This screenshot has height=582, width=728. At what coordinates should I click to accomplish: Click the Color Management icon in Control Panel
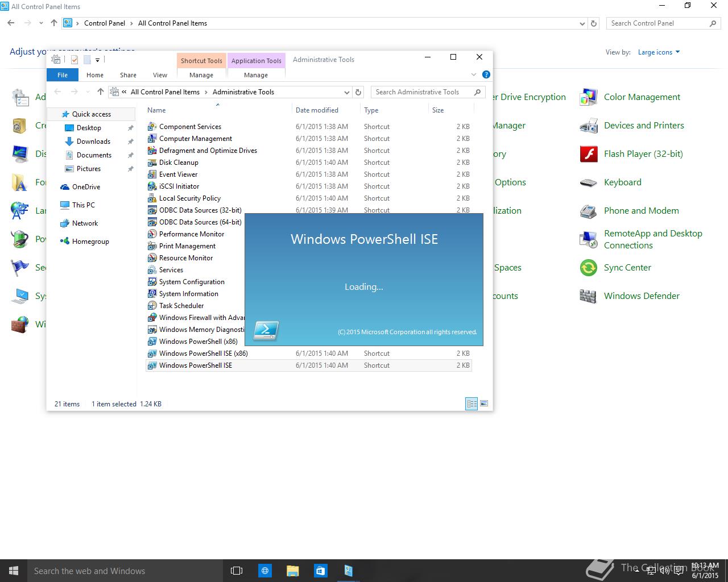(588, 97)
